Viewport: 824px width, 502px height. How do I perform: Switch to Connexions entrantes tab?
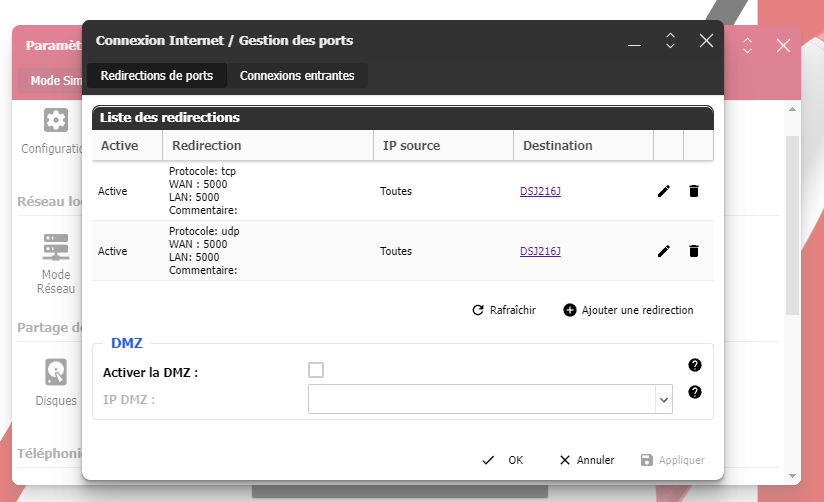pos(297,76)
